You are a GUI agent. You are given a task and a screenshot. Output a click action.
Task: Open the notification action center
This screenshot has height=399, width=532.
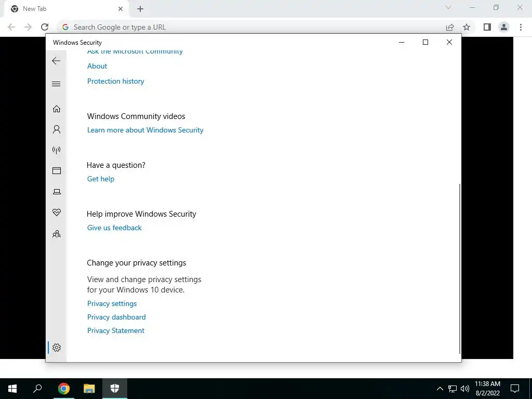click(x=515, y=389)
